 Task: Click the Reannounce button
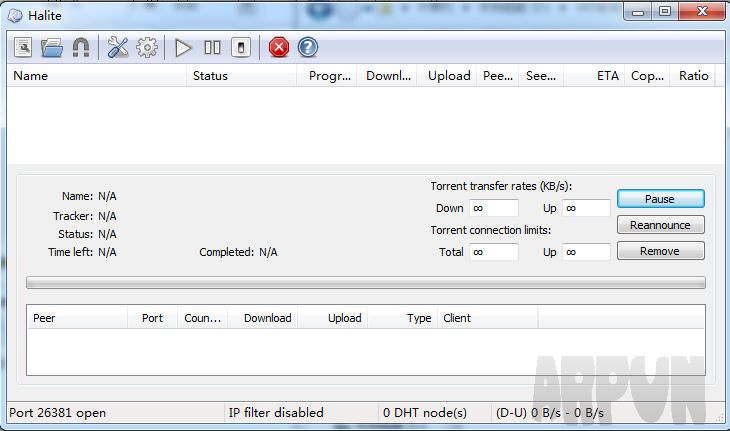[x=661, y=225]
